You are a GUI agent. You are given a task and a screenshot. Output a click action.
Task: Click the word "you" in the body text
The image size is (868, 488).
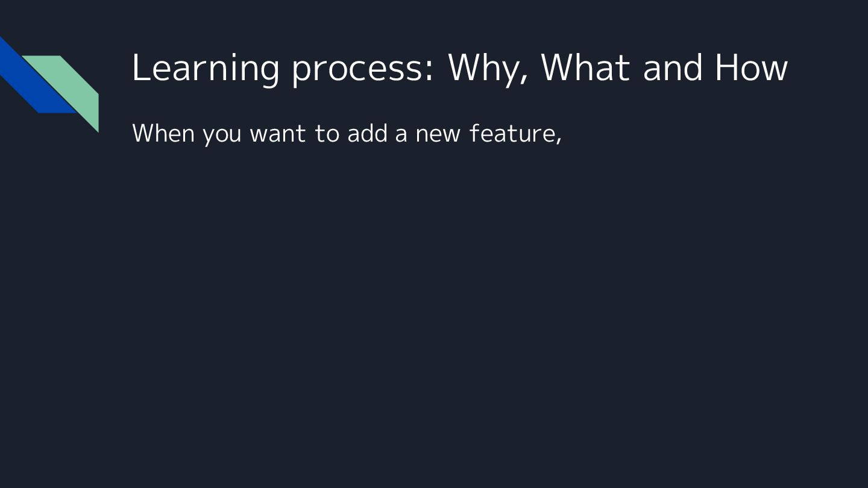click(x=222, y=134)
